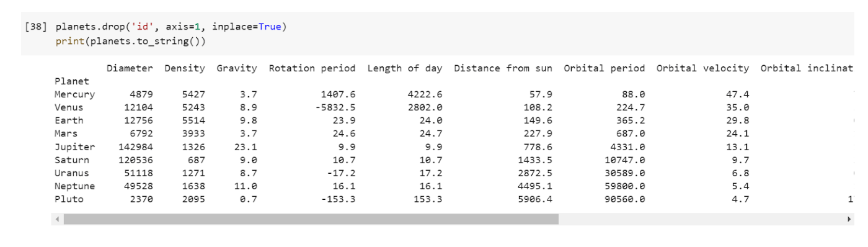Image resolution: width=868 pixels, height=247 pixels.
Task: Click the True keyword in code
Action: coord(270,27)
